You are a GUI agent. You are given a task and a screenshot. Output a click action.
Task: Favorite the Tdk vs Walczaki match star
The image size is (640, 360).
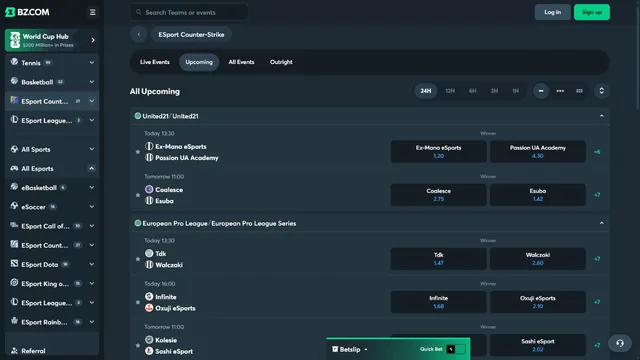pyautogui.click(x=138, y=259)
